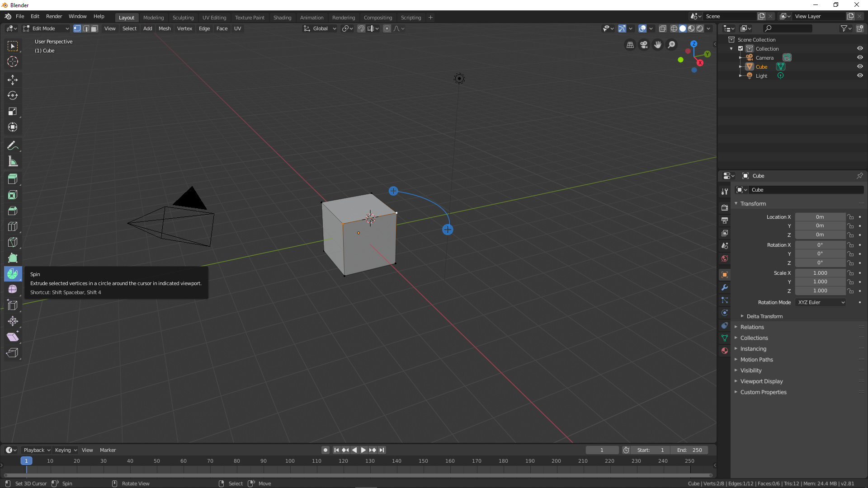
Task: Select the Measure tool
Action: [x=13, y=162]
